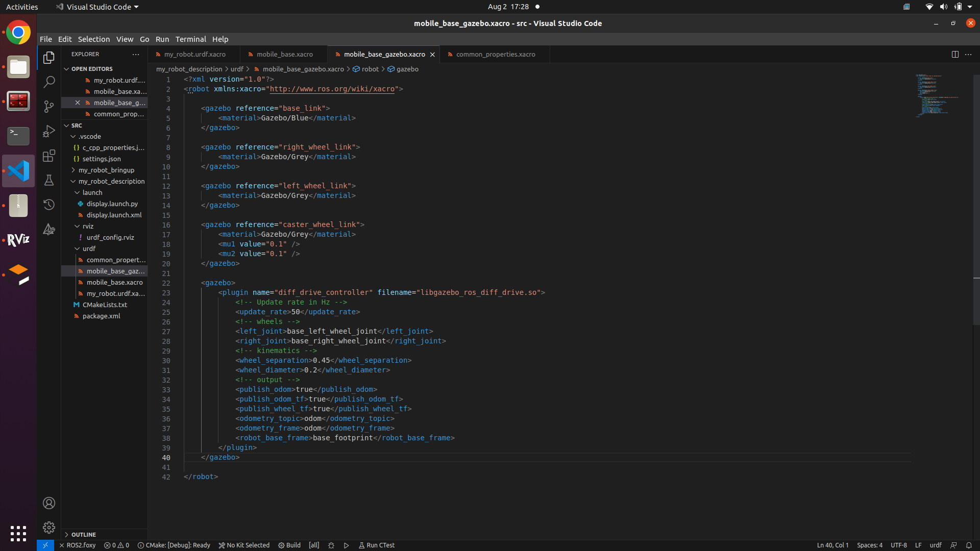980x551 pixels.
Task: Open the ros.org xacro URL link
Action: coord(332,89)
